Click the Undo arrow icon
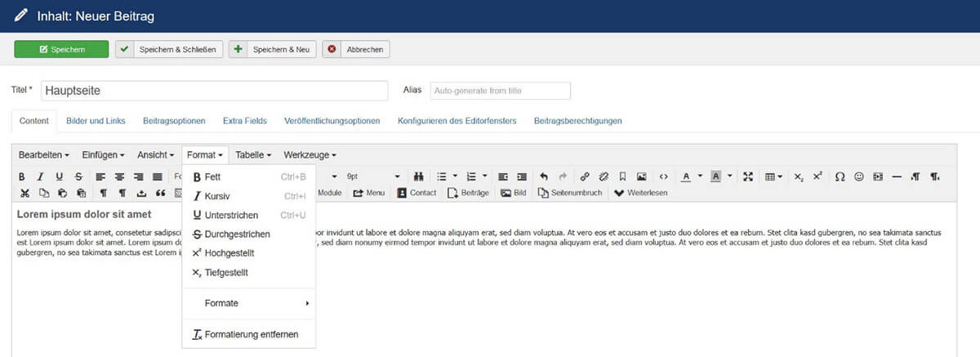The width and height of the screenshot is (980, 357). click(544, 176)
